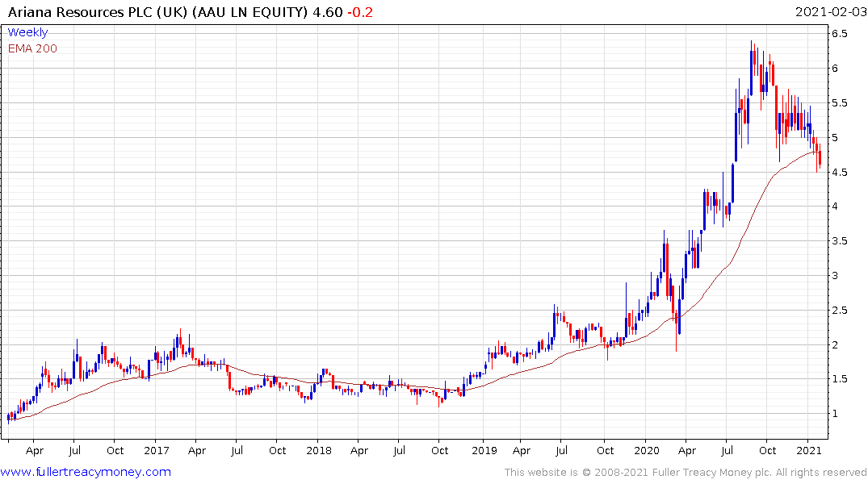Click the date '2021-02-03'
Image resolution: width=868 pixels, height=484 pixels.
(x=830, y=12)
